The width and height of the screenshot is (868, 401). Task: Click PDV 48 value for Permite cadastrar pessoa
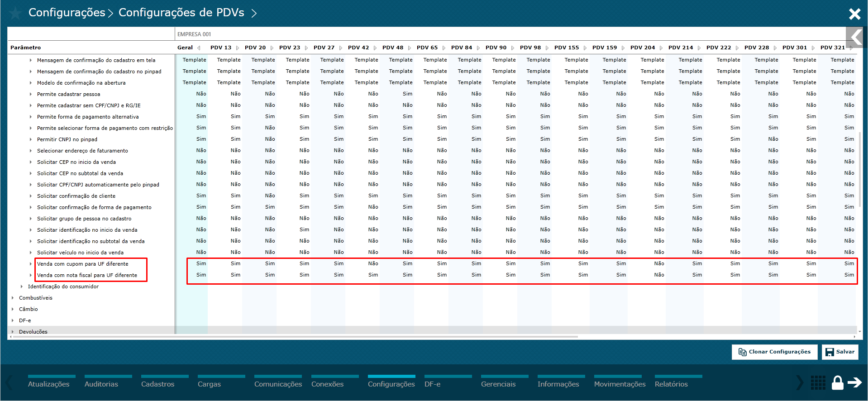point(407,94)
